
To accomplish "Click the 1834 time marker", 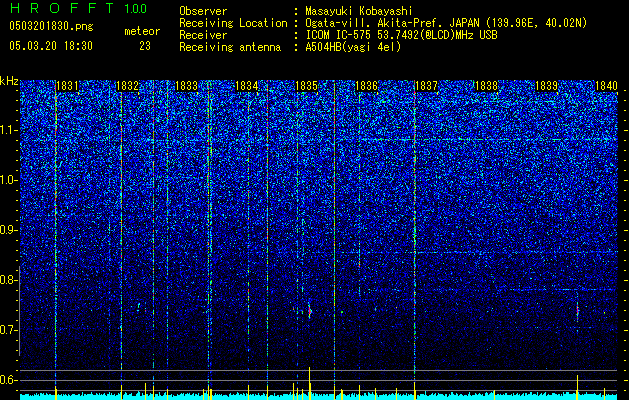I will tap(247, 86).
